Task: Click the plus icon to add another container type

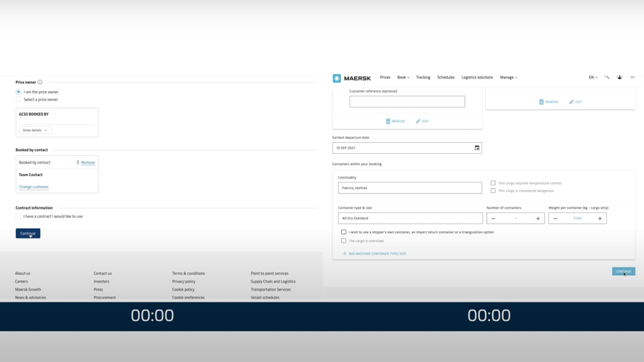Action: (x=345, y=254)
